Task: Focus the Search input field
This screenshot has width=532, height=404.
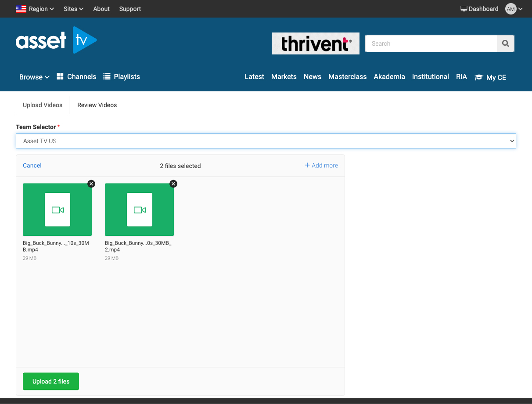Action: click(431, 43)
